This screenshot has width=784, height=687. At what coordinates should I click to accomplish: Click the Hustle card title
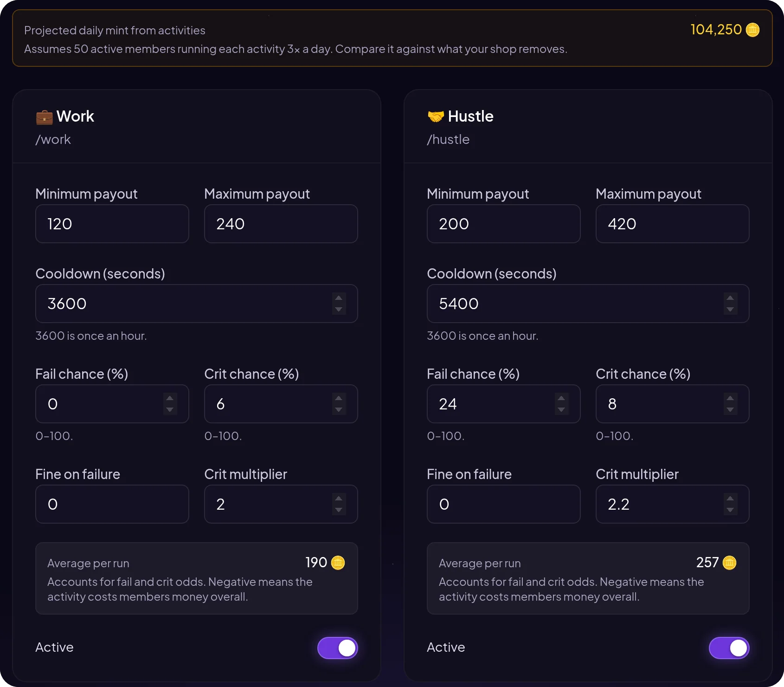tap(471, 117)
